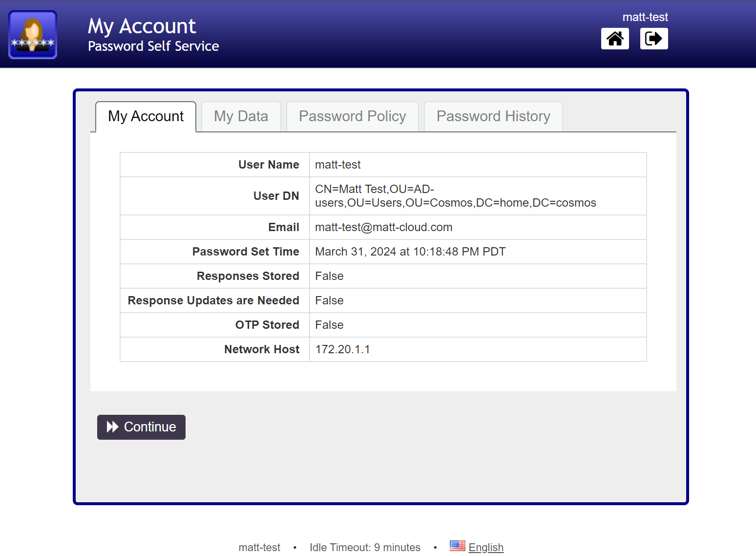
Task: Click the My Account page title
Action: click(x=142, y=26)
